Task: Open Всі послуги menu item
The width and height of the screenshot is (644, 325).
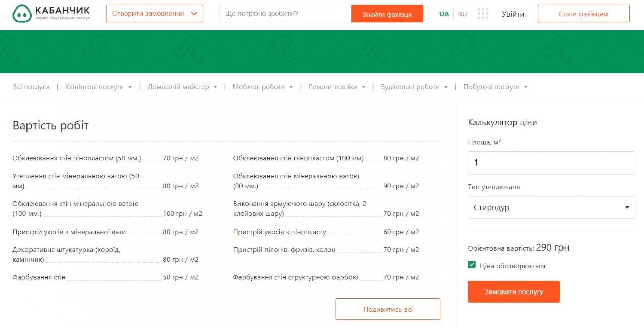Action: [x=31, y=87]
